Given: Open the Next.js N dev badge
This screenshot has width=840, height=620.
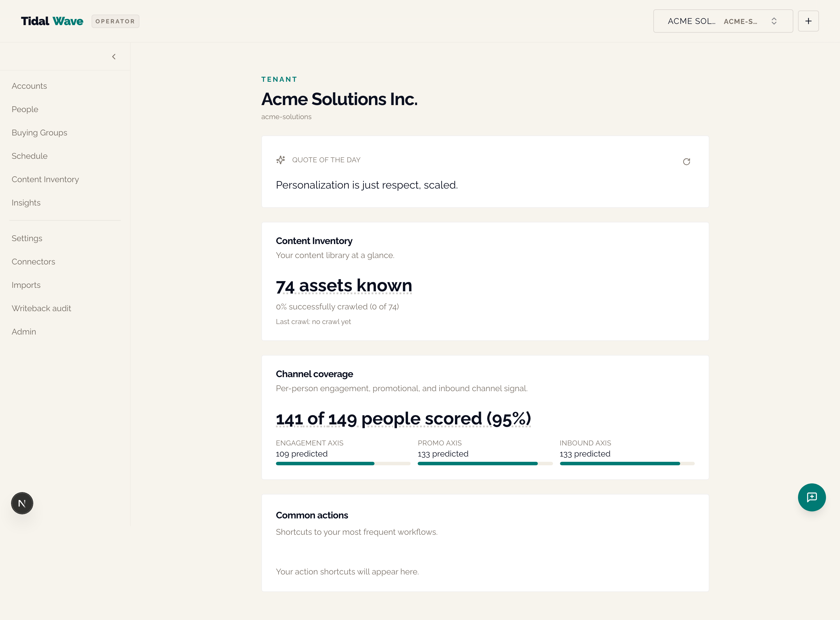Looking at the screenshot, I should (x=22, y=503).
